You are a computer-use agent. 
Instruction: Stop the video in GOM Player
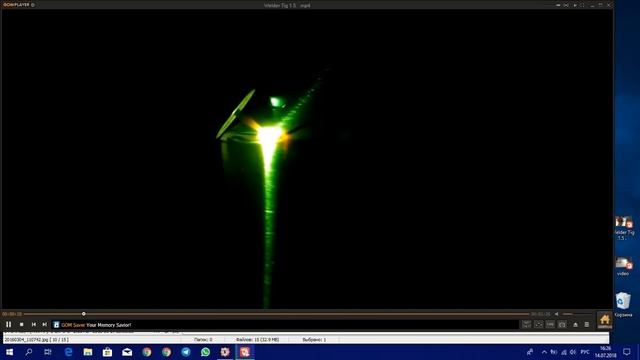click(x=22, y=324)
